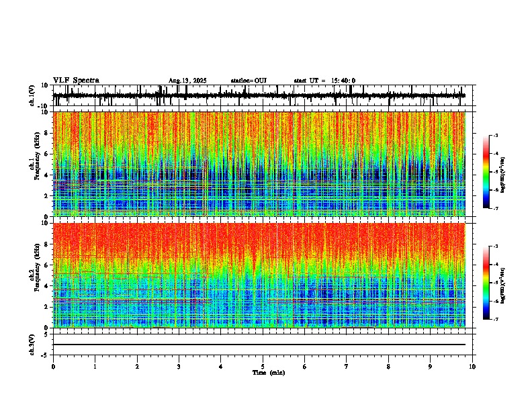Click the flat ch.3 voltage trace line
The width and height of the screenshot is (532, 411).
pos(259,345)
